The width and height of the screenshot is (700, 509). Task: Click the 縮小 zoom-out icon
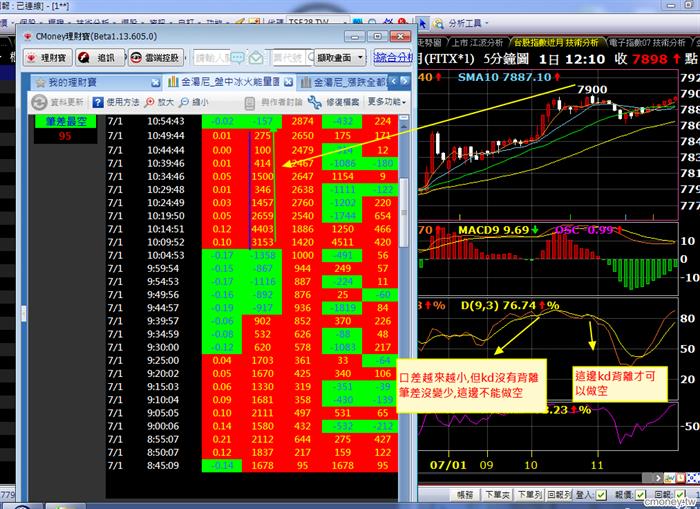pyautogui.click(x=183, y=102)
